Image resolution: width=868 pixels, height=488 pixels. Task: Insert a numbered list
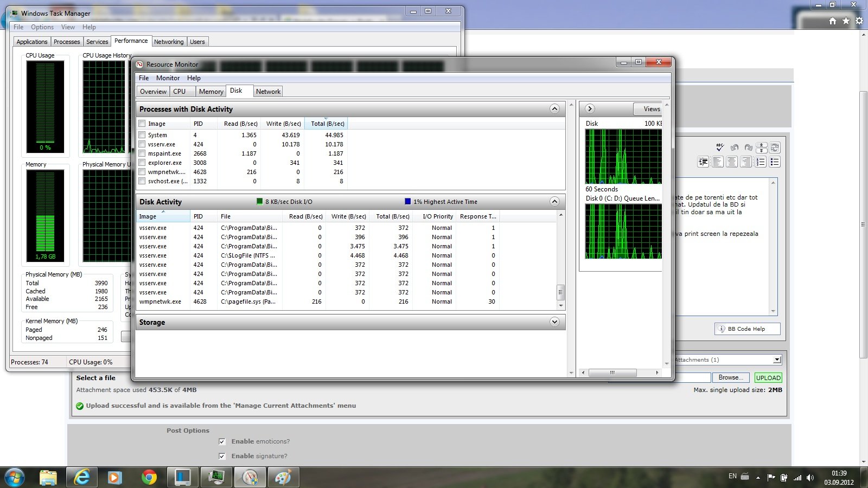(761, 162)
